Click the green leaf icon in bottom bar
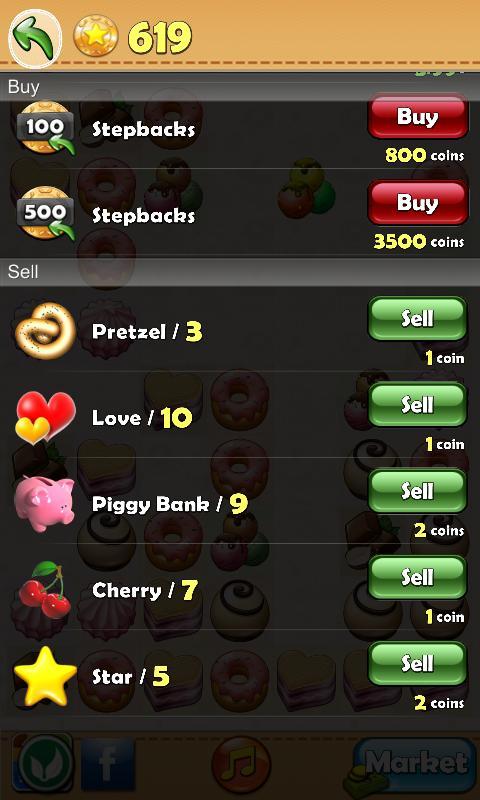Image resolution: width=480 pixels, height=800 pixels. tap(44, 764)
